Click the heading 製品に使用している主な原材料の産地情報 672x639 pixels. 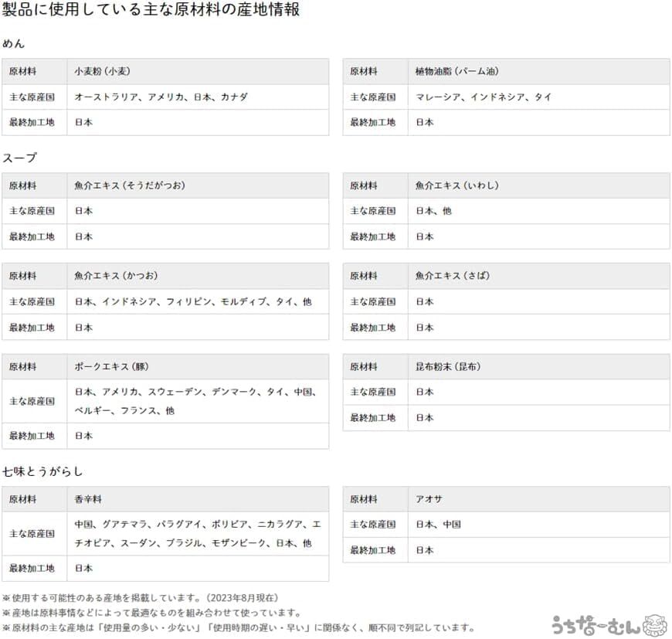(x=151, y=9)
